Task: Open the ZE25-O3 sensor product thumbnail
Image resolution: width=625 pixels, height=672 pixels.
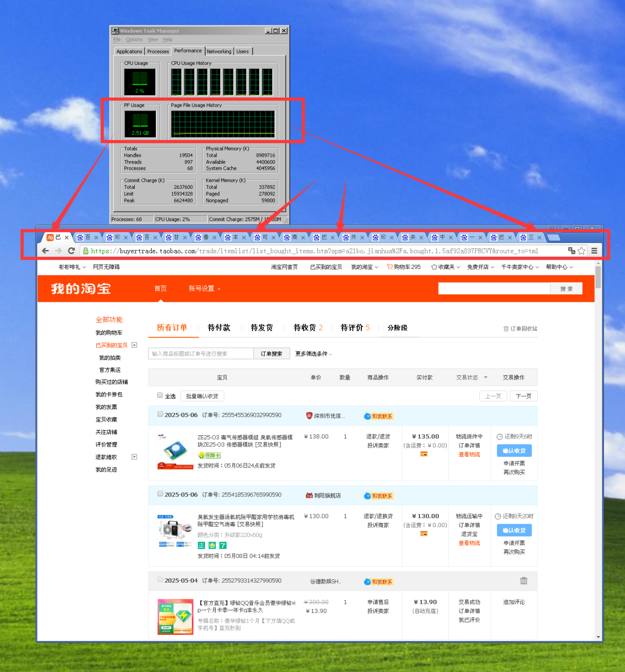Action: coord(175,451)
